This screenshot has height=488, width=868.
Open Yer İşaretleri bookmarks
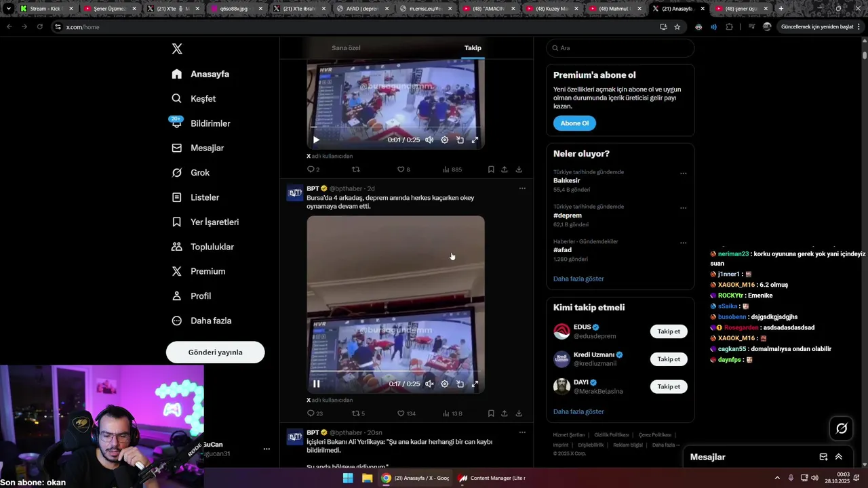tap(205, 222)
